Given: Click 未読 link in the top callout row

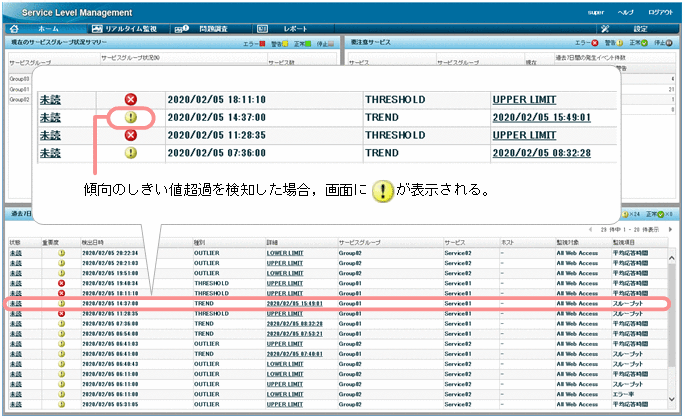Looking at the screenshot, I should [50, 100].
